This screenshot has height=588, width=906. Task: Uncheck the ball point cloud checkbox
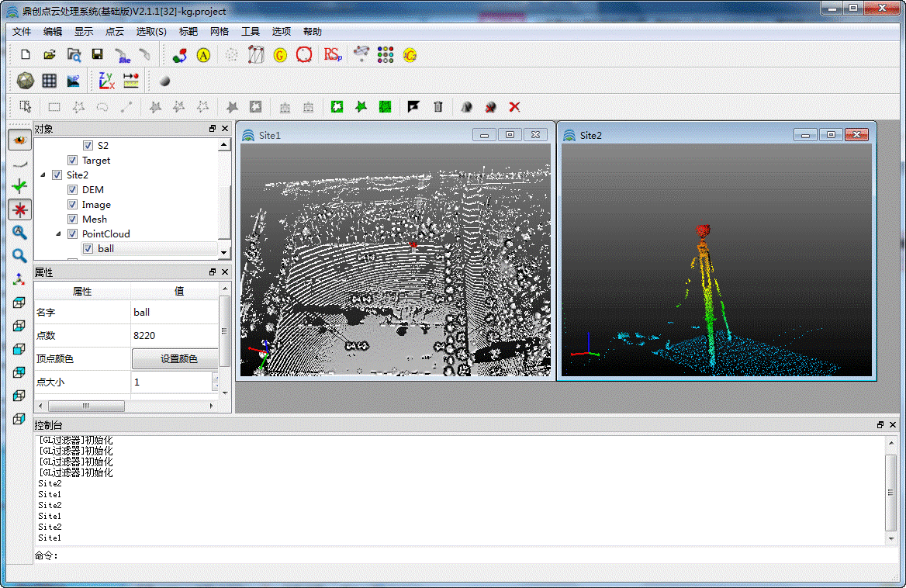coord(88,249)
